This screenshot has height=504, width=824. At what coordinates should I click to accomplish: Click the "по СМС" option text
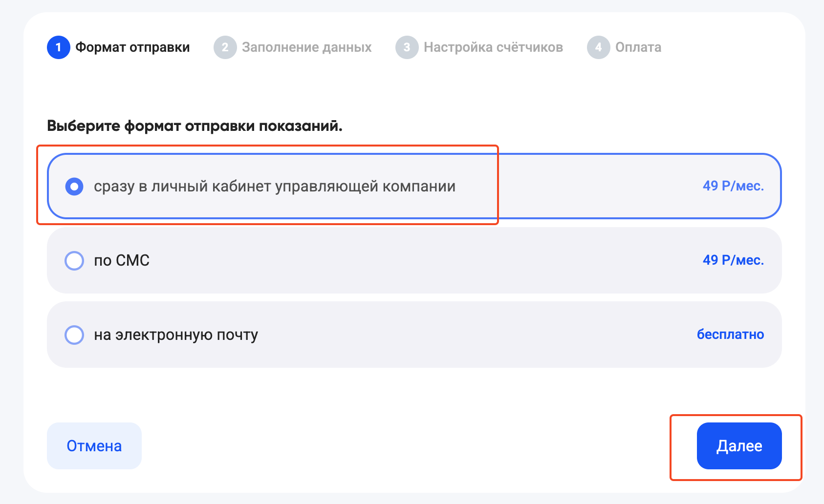pos(122,260)
